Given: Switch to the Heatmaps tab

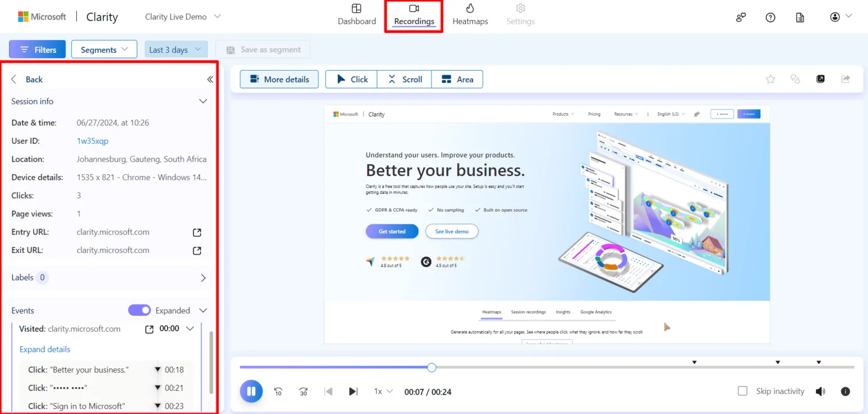Looking at the screenshot, I should 470,15.
